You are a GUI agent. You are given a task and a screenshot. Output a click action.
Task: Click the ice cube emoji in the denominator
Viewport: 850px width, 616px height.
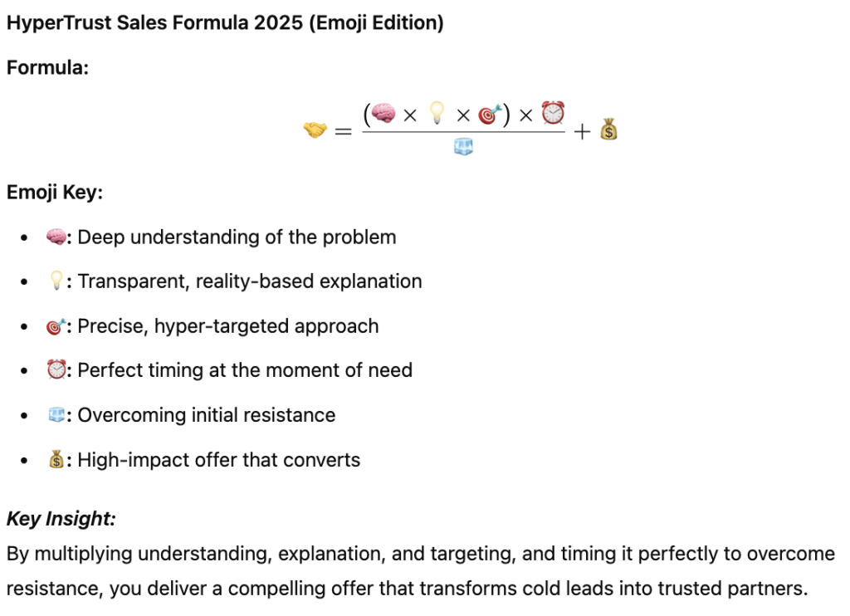tap(463, 146)
